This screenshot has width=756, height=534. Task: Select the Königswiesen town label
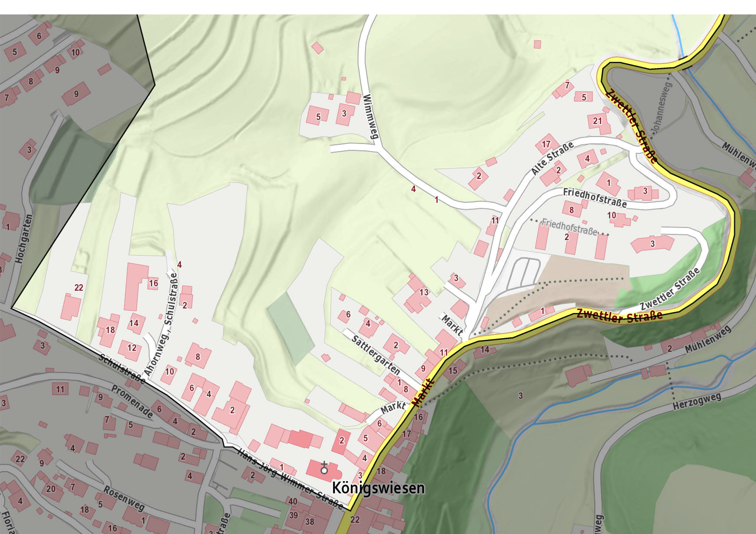pos(378,488)
